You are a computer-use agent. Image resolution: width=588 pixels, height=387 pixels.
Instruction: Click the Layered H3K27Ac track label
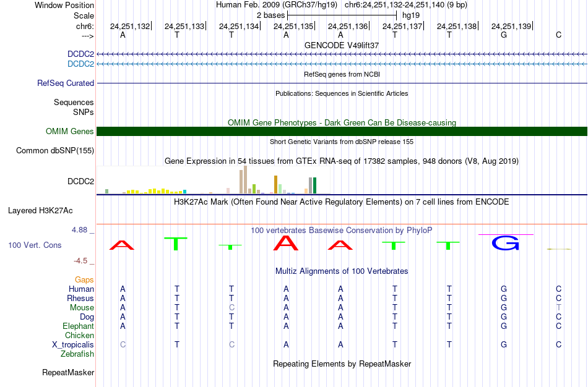click(40, 211)
